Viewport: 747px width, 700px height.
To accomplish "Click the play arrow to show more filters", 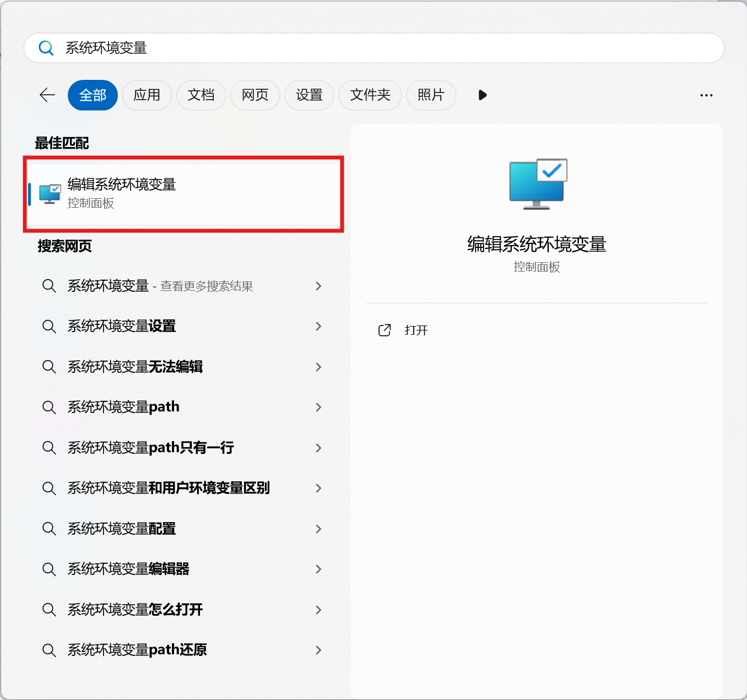I will (483, 95).
